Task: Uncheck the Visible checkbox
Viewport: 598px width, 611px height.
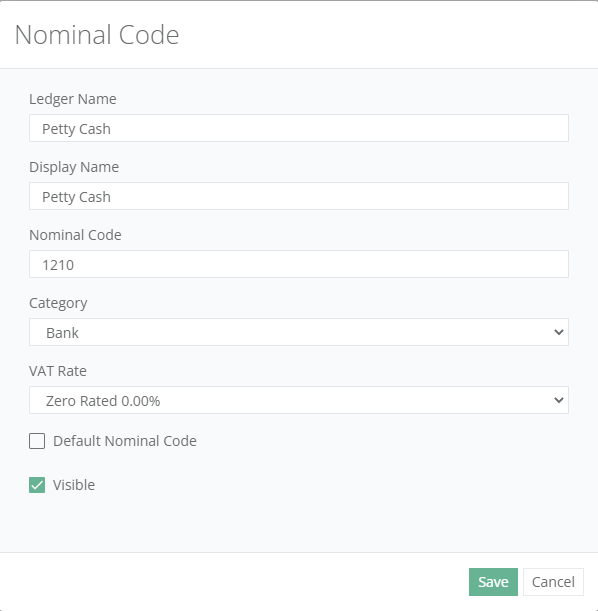Action: tap(37, 485)
